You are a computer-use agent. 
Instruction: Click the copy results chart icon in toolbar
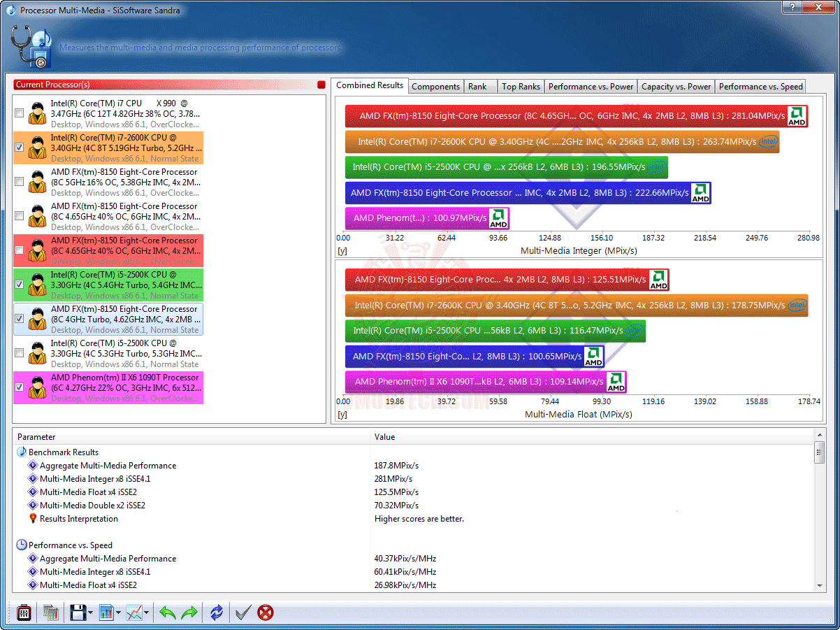click(x=51, y=613)
